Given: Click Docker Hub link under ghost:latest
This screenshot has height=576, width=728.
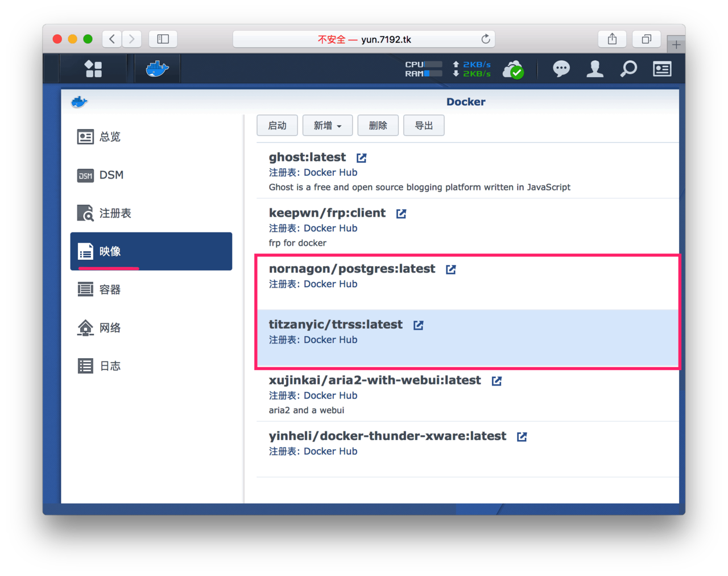Looking at the screenshot, I should coord(330,172).
